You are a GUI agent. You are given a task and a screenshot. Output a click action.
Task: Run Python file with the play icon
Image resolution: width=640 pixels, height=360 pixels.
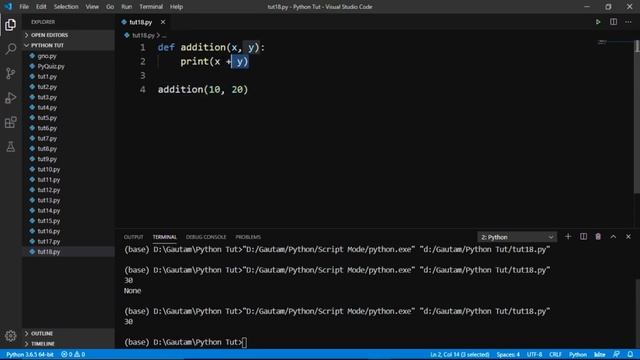pyautogui.click(x=598, y=22)
